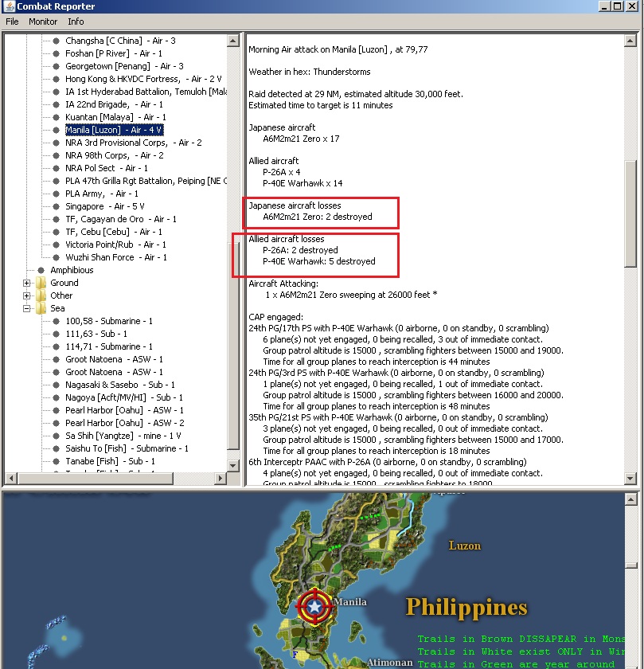
Task: Select 114,71 - Submarine - 1
Action: [109, 347]
